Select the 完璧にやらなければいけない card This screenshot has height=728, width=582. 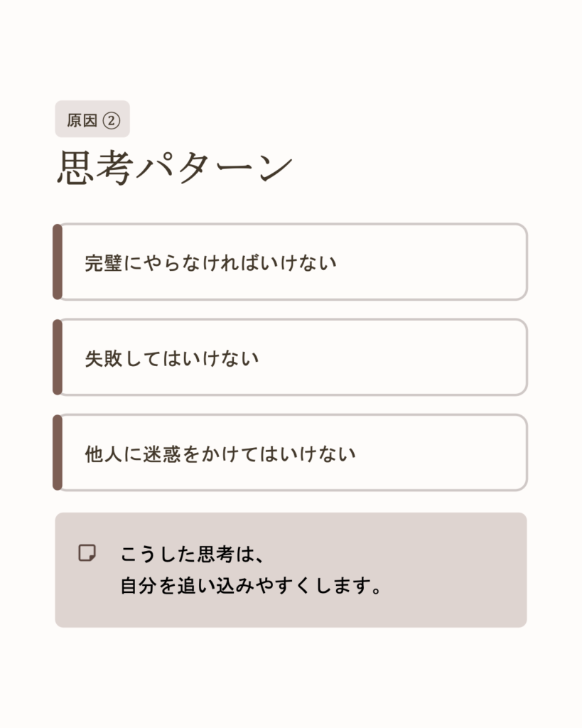291,262
